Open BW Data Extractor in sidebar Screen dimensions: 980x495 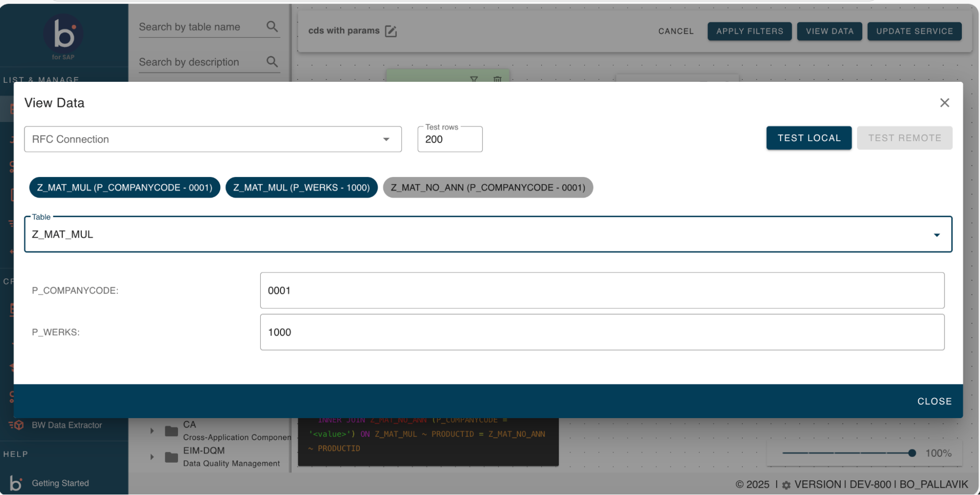(x=67, y=425)
